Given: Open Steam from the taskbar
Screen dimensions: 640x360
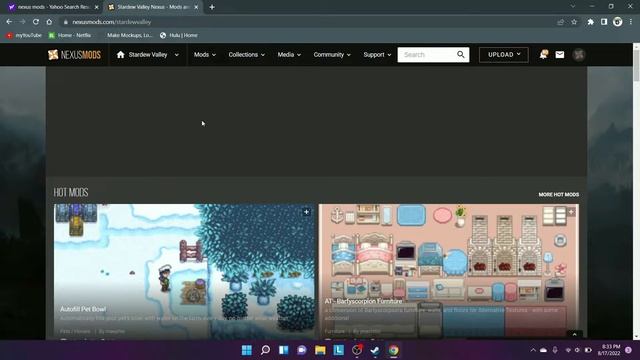Looking at the screenshot, I should click(x=375, y=350).
